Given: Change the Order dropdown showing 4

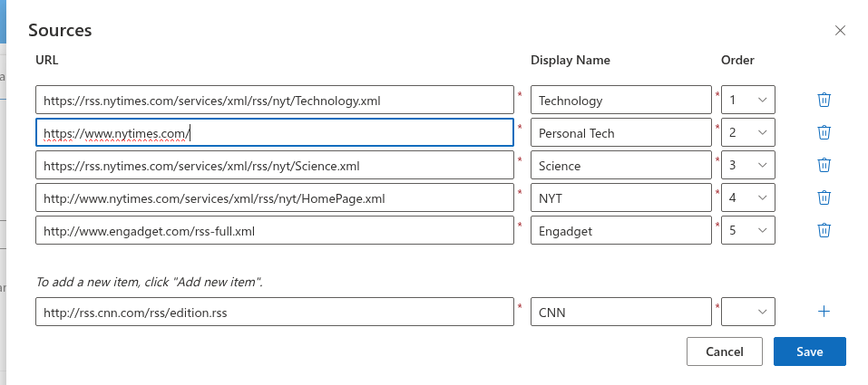Looking at the screenshot, I should (x=748, y=197).
